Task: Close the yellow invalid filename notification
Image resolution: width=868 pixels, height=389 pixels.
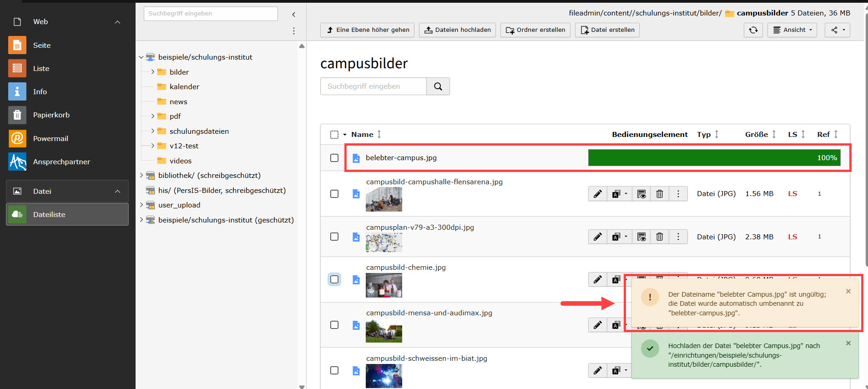Action: pyautogui.click(x=848, y=291)
